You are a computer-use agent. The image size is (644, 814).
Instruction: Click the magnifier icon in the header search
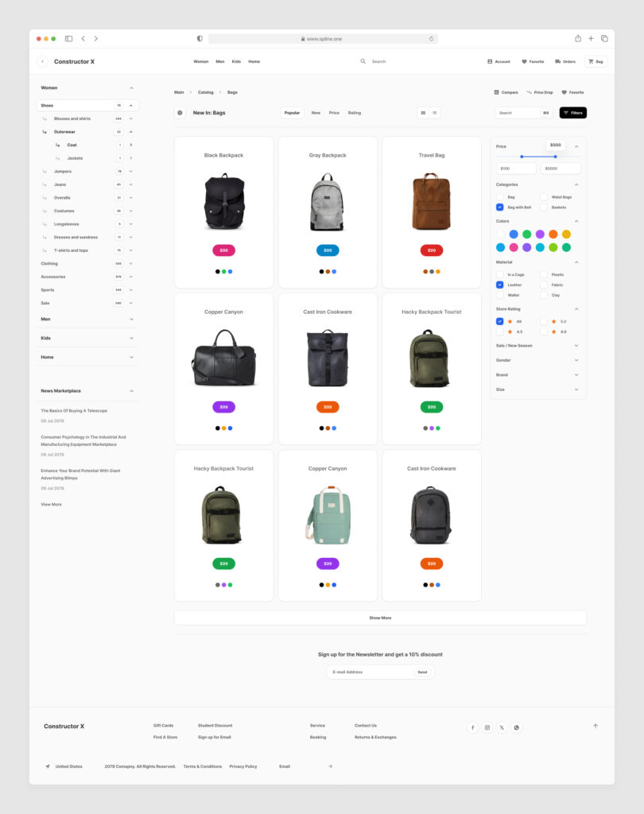click(x=363, y=61)
